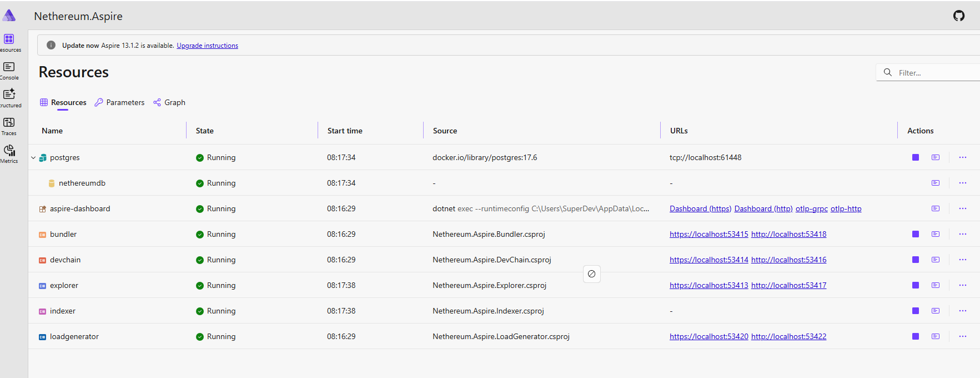Stop the devchain resource

pyautogui.click(x=916, y=260)
